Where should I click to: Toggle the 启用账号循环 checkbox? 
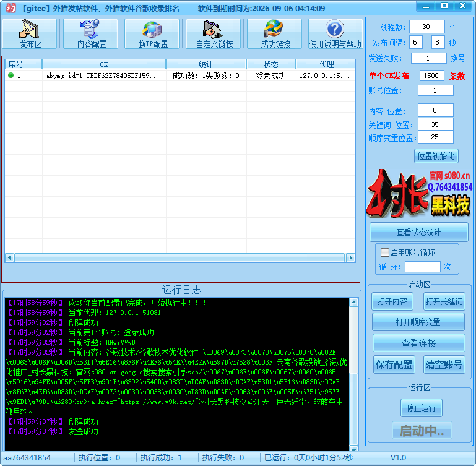click(384, 252)
